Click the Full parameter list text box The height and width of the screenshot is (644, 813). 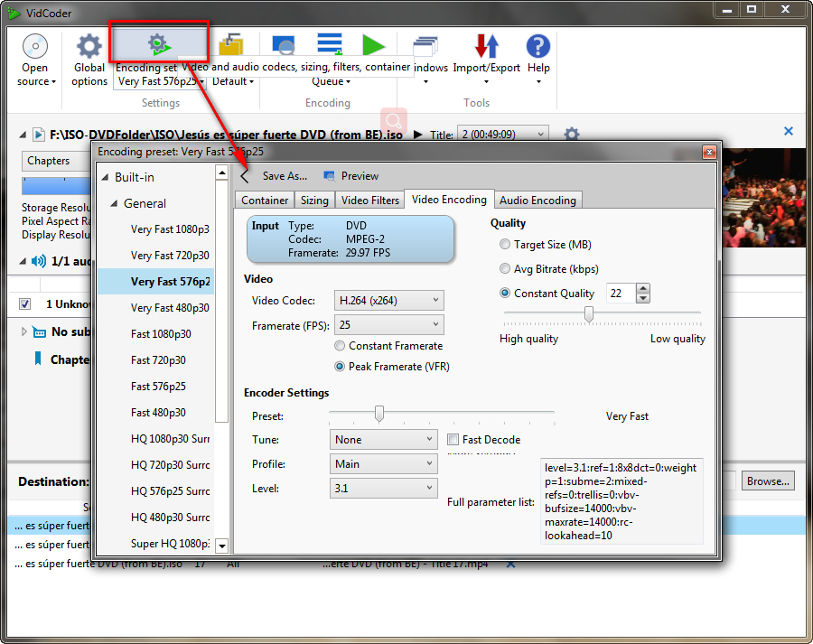[621, 501]
